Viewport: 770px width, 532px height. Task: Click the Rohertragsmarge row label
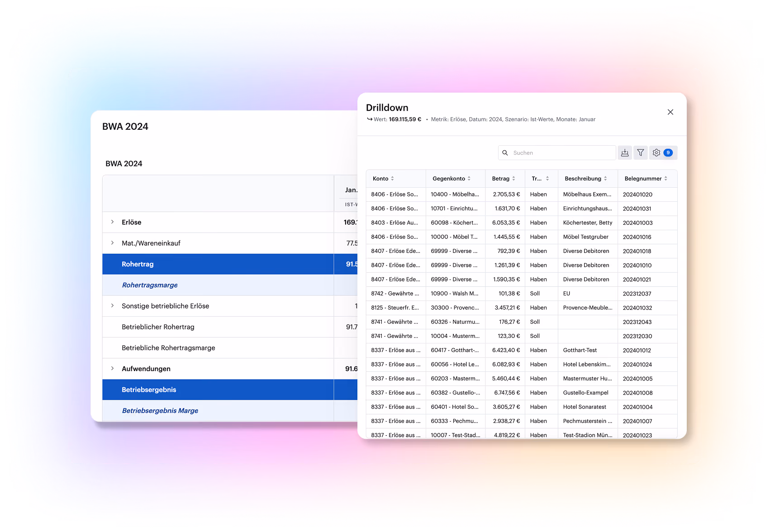150,285
